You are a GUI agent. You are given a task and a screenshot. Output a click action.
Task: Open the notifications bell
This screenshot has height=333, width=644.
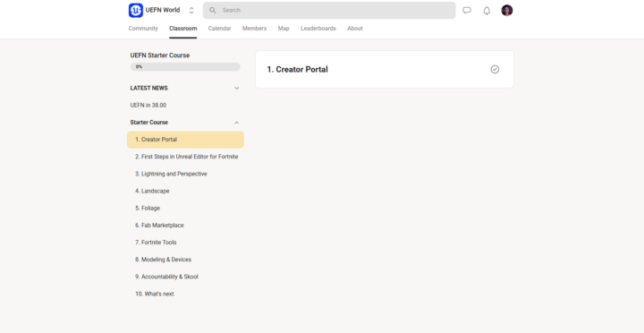click(x=487, y=11)
